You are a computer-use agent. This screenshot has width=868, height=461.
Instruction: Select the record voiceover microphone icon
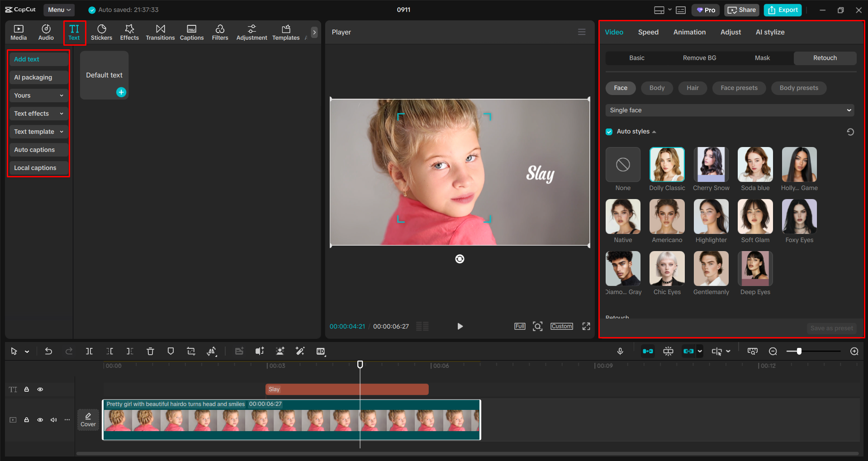coord(620,351)
